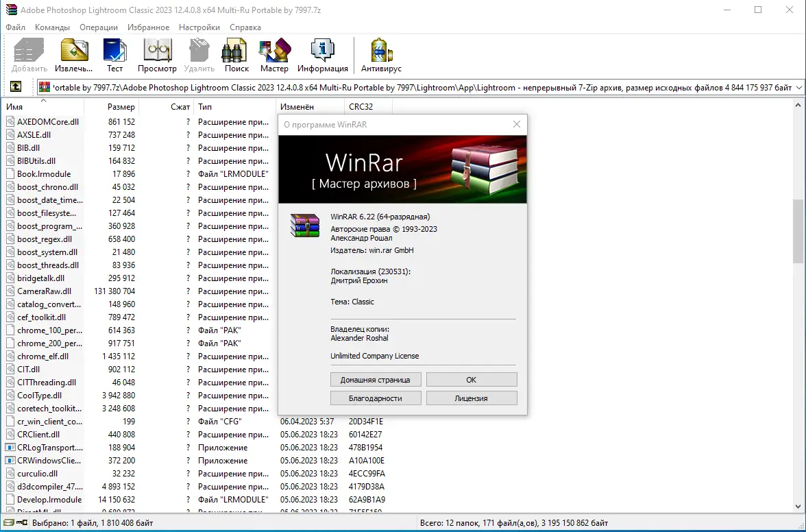The image size is (806, 532).
Task: Open the Команды menu
Action: [52, 27]
